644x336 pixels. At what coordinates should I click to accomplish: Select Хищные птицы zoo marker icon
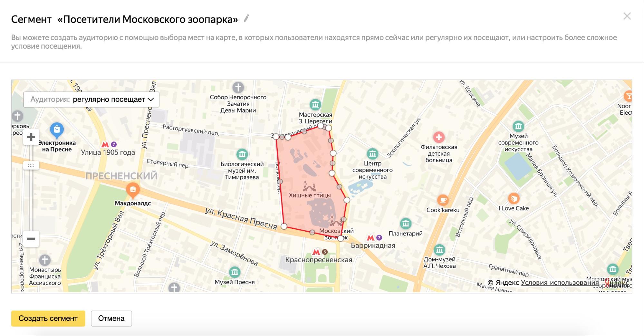tap(309, 186)
